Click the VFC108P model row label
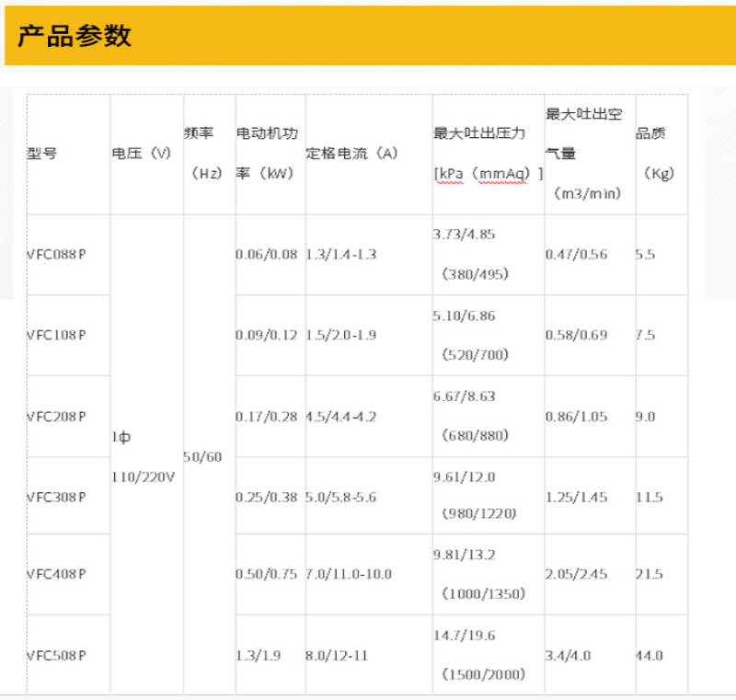 [x=56, y=336]
